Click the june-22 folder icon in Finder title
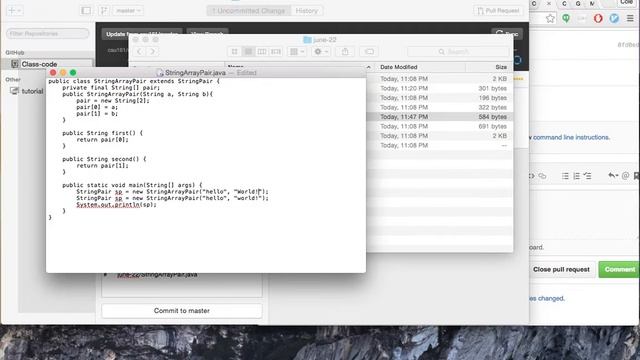Viewport: 640px width, 360px height. [307, 40]
